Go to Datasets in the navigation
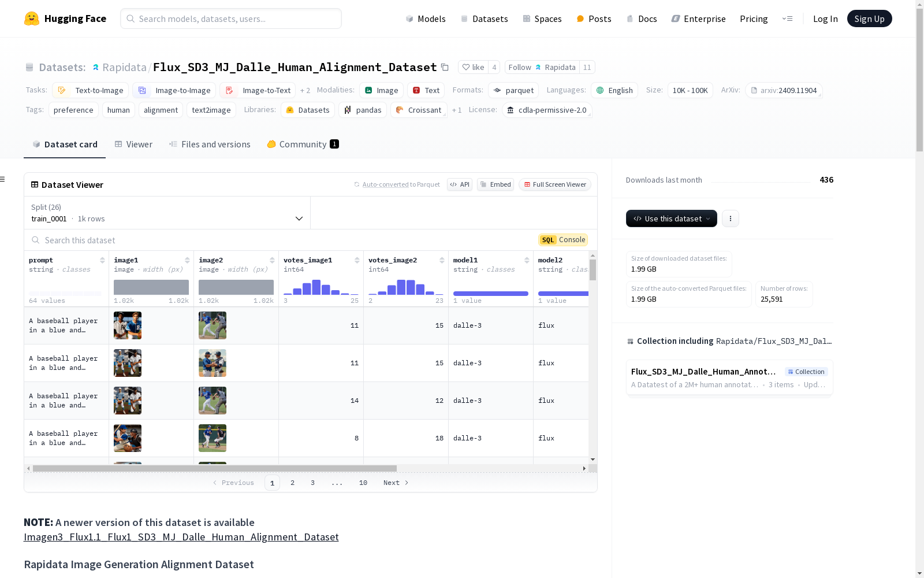 (484, 18)
